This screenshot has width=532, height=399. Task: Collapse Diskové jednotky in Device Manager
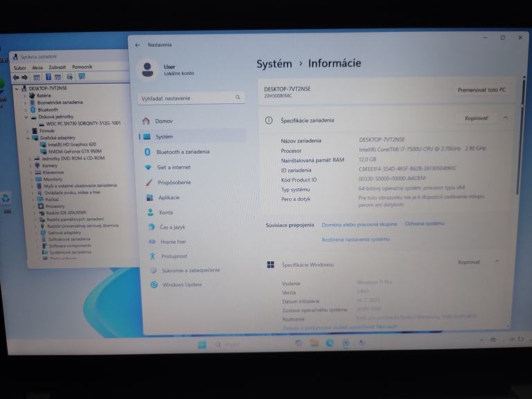click(26, 117)
